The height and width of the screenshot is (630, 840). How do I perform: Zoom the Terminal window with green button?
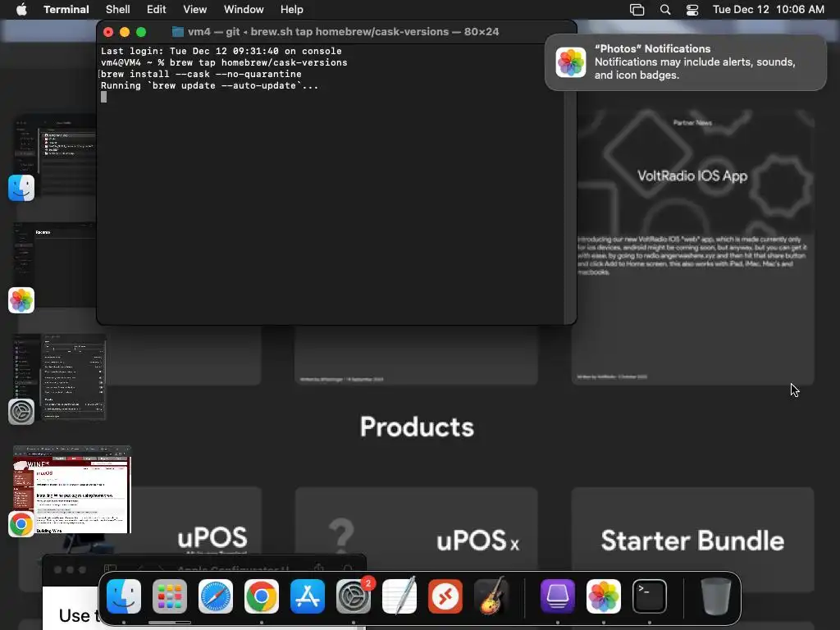click(x=141, y=32)
